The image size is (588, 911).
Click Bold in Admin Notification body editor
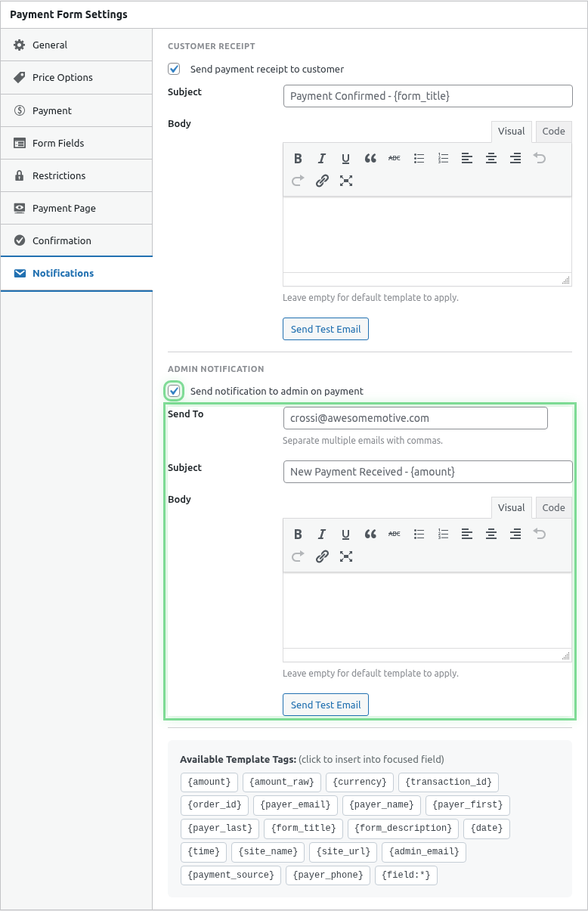tap(298, 534)
